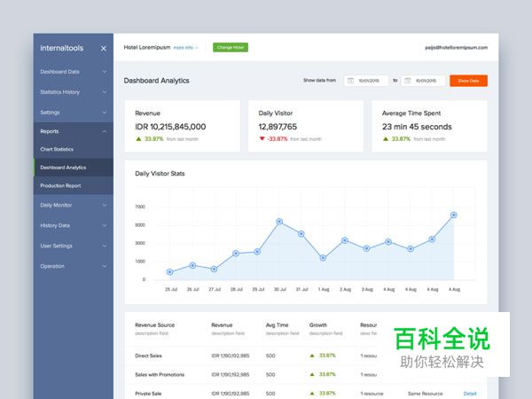Expand the Daily Monitor chevron

104,205
